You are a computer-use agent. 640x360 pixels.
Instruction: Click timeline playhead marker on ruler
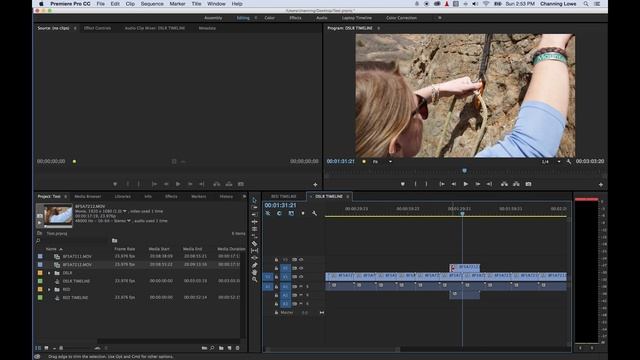(x=462, y=213)
